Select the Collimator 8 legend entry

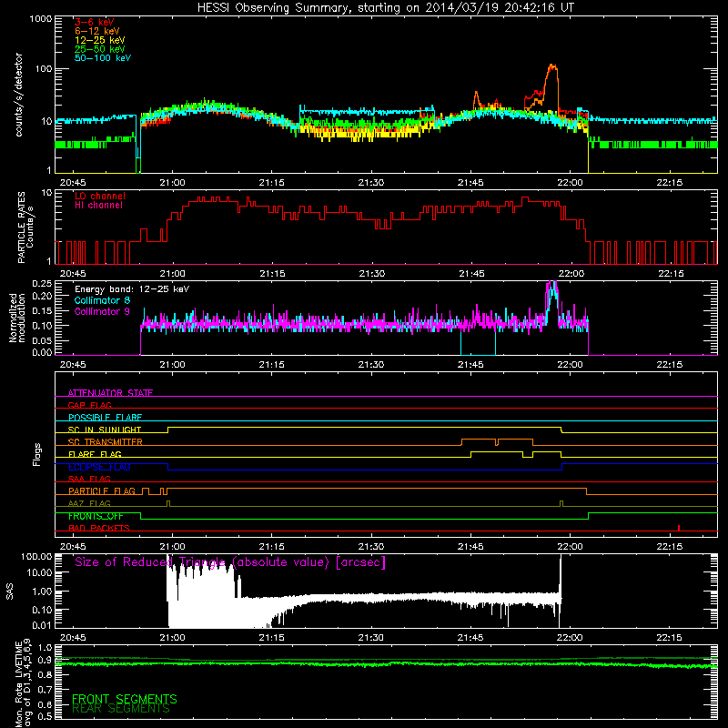(x=102, y=300)
